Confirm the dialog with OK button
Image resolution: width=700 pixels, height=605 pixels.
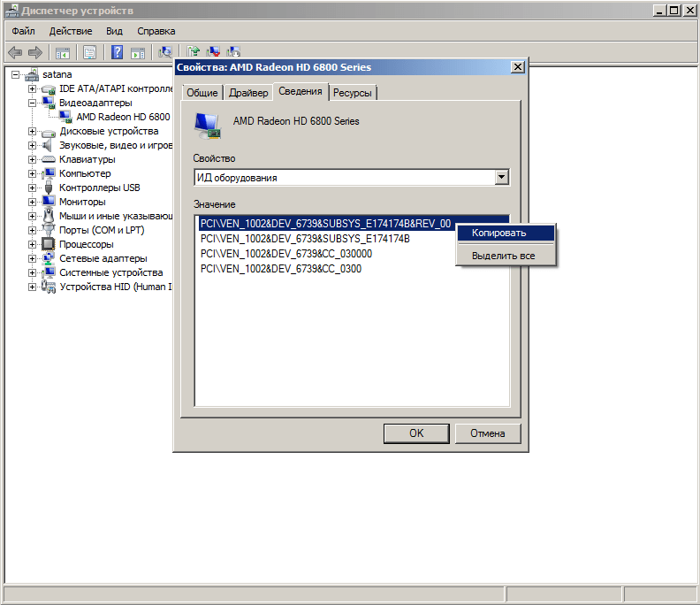(x=416, y=433)
